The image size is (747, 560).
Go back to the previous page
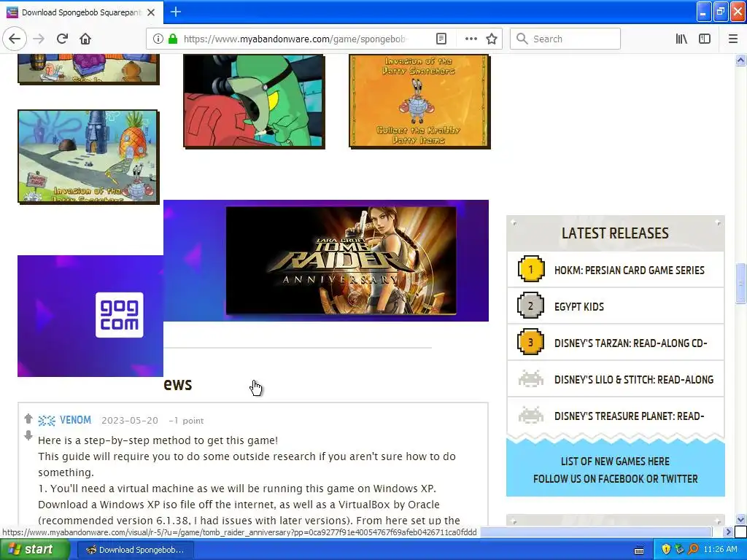coord(15,39)
